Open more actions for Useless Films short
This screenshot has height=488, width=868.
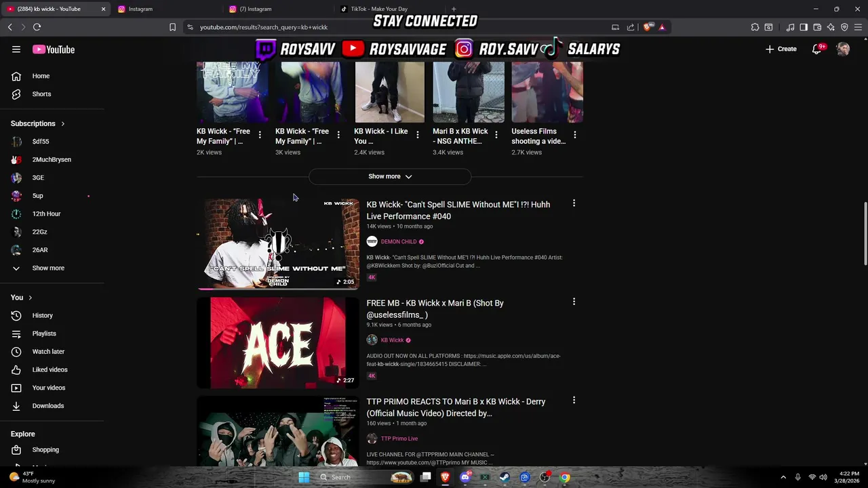574,135
